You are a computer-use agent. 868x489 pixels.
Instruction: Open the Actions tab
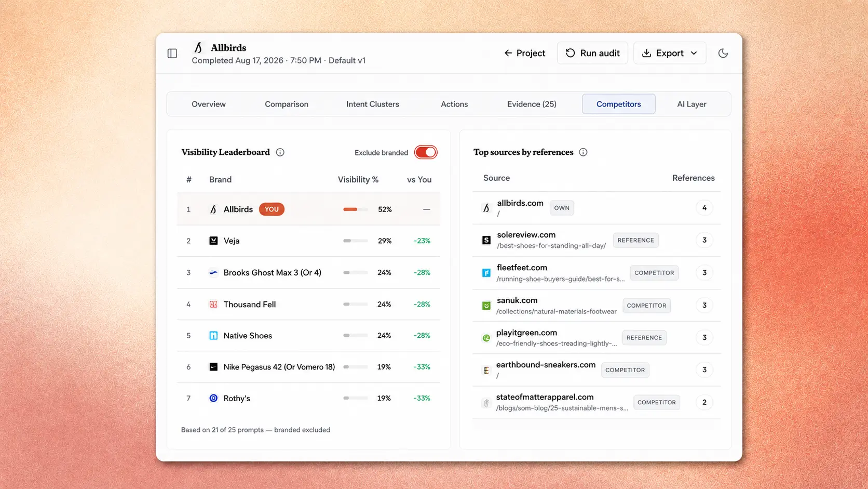[x=454, y=104]
